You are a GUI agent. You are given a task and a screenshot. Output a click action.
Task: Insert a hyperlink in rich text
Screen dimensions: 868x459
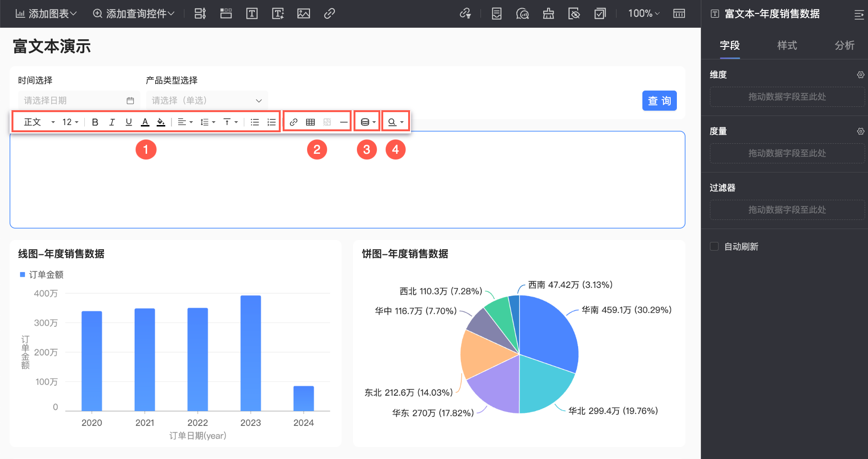pos(294,122)
